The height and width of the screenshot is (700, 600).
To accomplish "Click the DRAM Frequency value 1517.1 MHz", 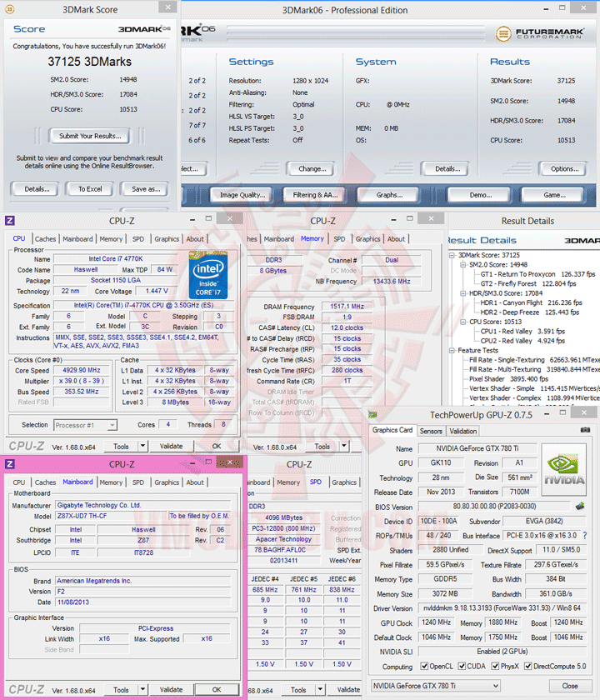I will 347,307.
